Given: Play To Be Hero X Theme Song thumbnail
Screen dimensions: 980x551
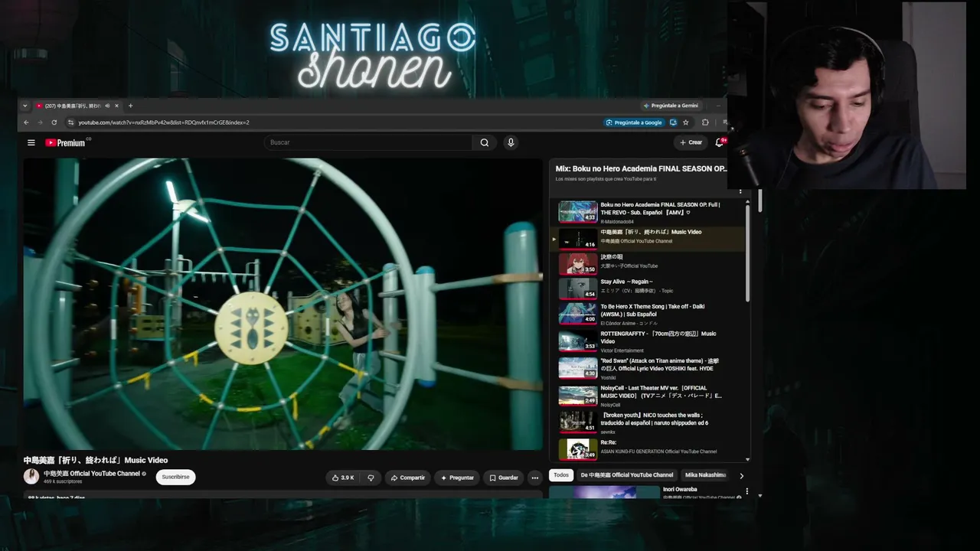Looking at the screenshot, I should pos(578,314).
